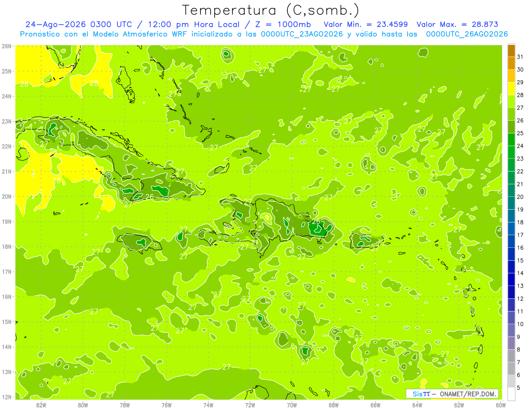Pick the blue colorbar segment between 15 and 16
Screen dimensions: 532x411
511,254
